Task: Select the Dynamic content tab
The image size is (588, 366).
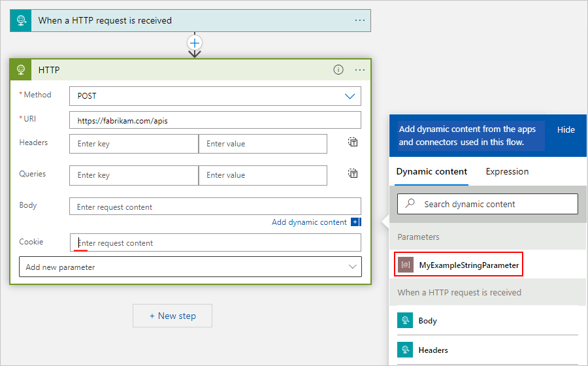Action: click(x=432, y=171)
